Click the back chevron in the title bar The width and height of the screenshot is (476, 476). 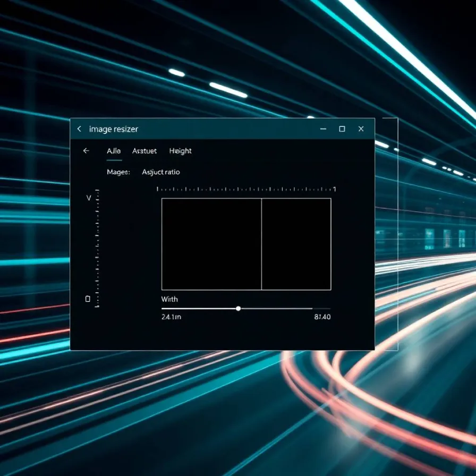(x=79, y=129)
